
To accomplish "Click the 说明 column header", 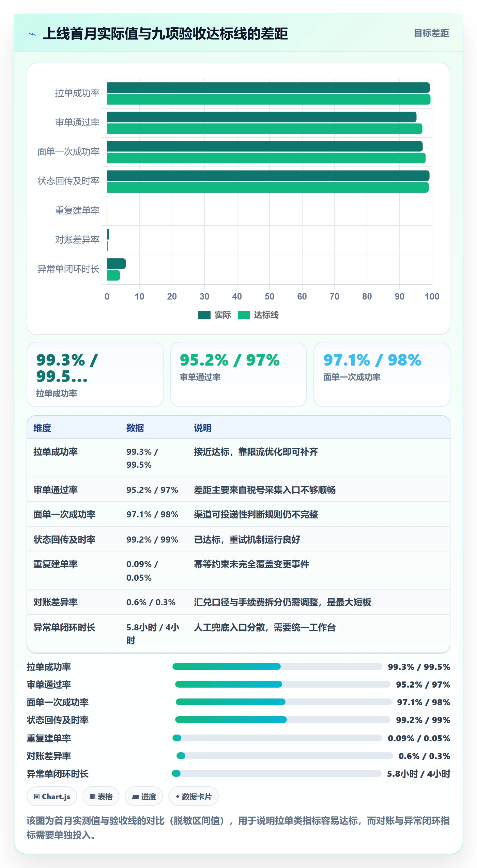I will (x=203, y=428).
